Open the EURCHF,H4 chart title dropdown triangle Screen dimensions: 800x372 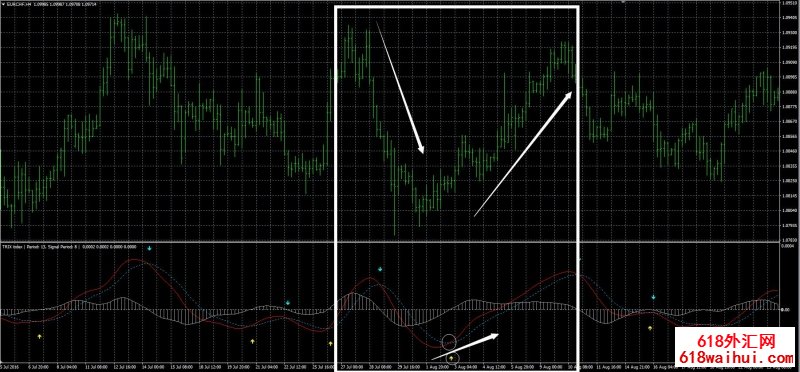(x=3, y=4)
